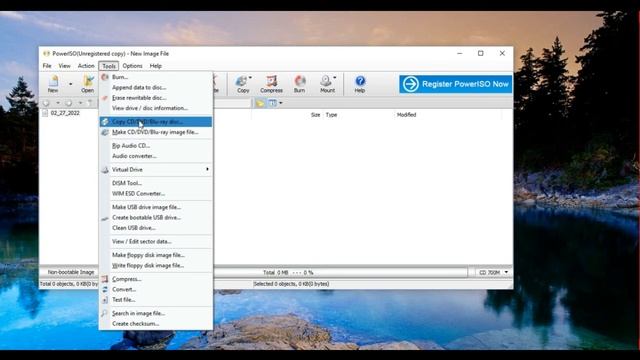Select Create bootable USB drive...
The height and width of the screenshot is (360, 640).
[156, 218]
